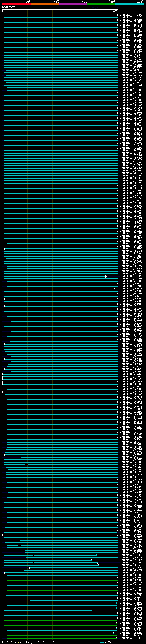This screenshot has height=644, width=146.
Task: Click the purple ~60% identity legend segment
Action: [73, 4]
